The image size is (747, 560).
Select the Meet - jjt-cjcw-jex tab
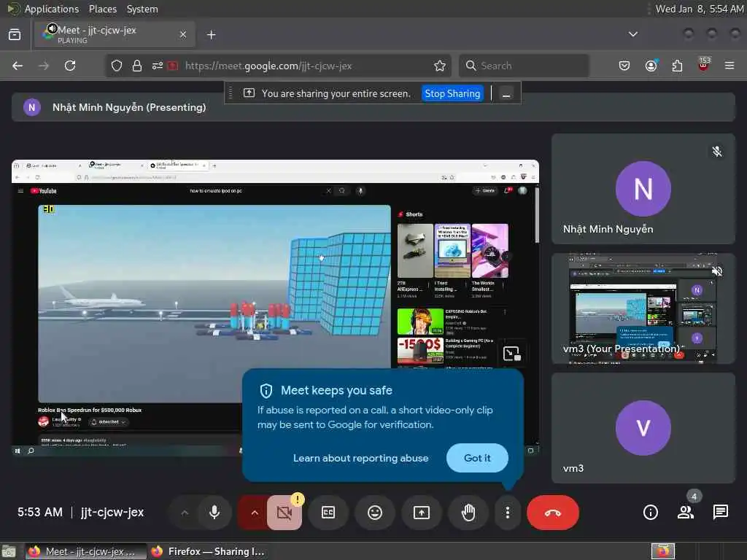point(115,34)
